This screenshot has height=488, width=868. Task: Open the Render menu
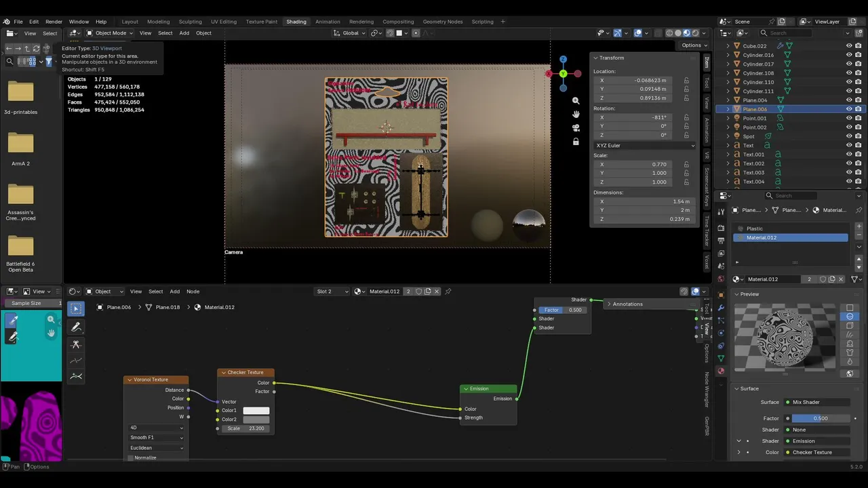pos(54,22)
